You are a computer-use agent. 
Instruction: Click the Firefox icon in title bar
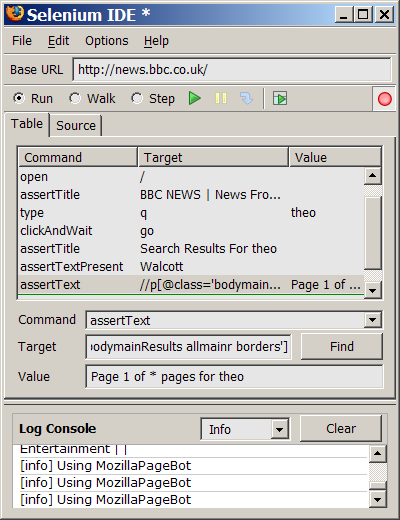click(x=15, y=14)
